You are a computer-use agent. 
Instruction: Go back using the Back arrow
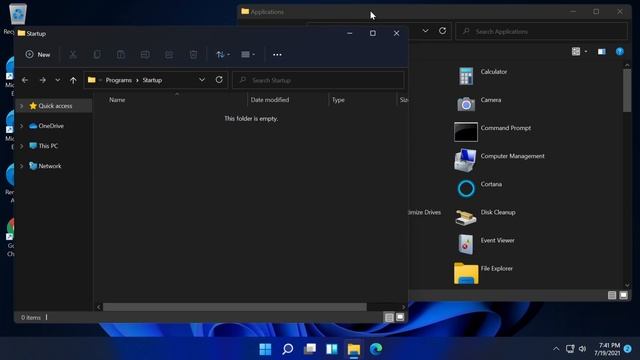tap(24, 80)
